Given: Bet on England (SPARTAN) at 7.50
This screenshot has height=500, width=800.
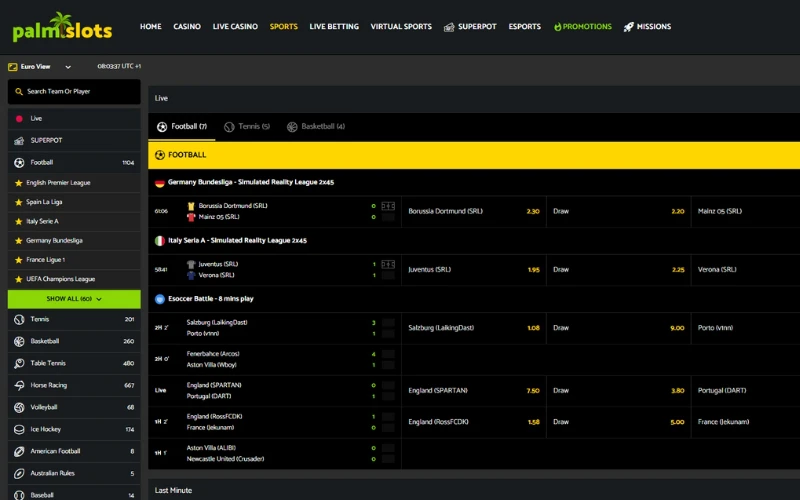Looking at the screenshot, I should tap(473, 391).
